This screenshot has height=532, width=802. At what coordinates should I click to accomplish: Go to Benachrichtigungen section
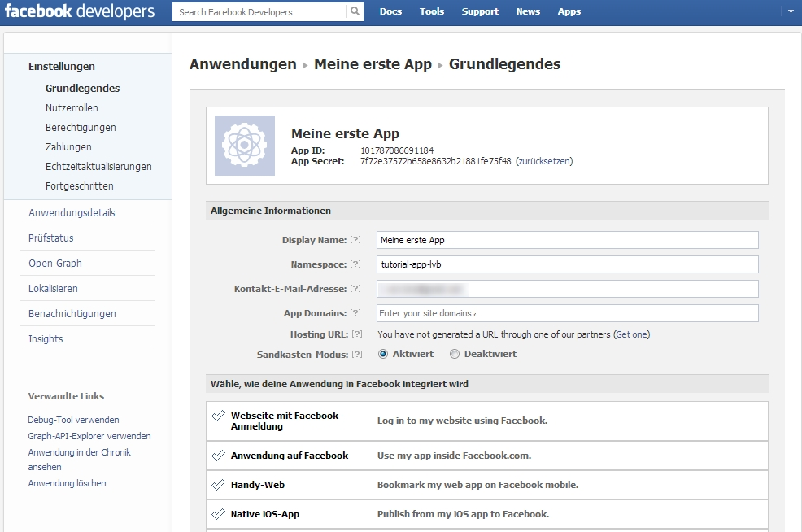coord(72,313)
